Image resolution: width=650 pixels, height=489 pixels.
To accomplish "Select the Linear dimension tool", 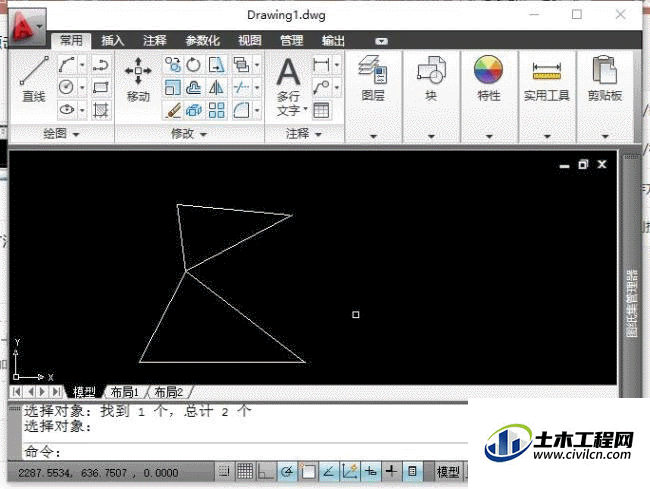I will 321,65.
